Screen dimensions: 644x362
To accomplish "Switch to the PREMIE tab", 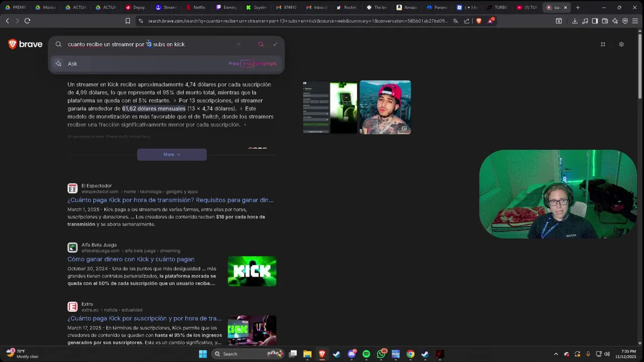I will point(15,8).
